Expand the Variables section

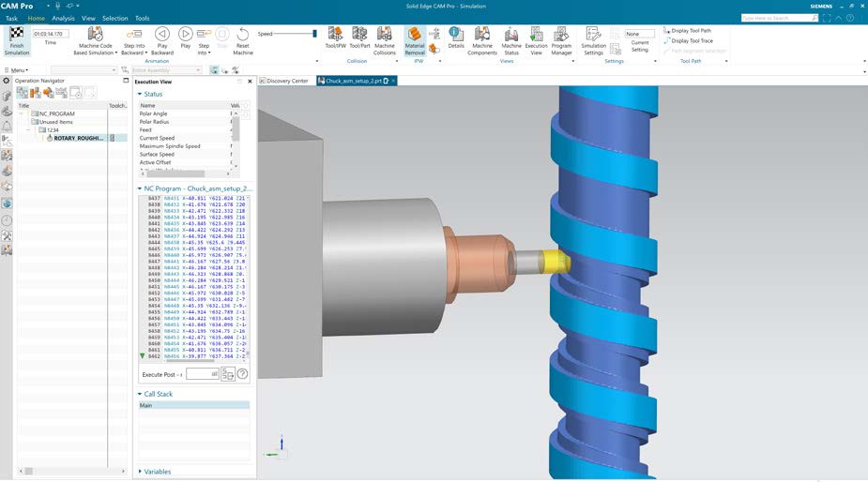(140, 472)
